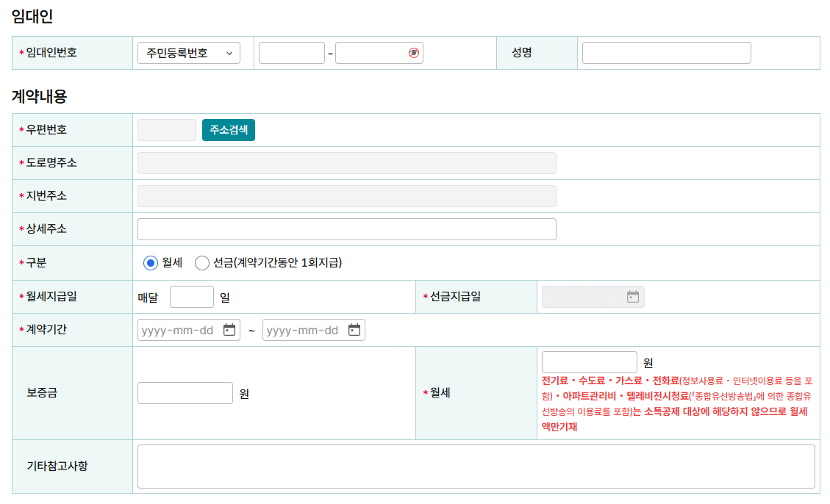Viewport: 830px width, 504px height.
Task: Click the 성명 name input field
Action: (x=666, y=53)
